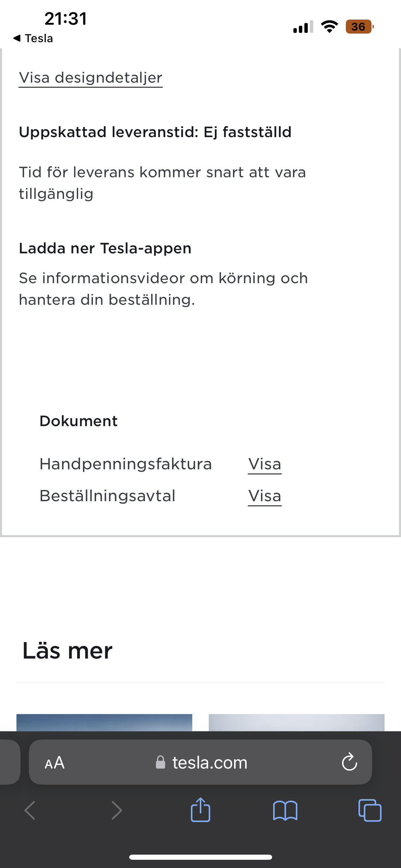The width and height of the screenshot is (401, 868).
Task: Open the right Läs mer thumbnail
Action: tap(296, 723)
